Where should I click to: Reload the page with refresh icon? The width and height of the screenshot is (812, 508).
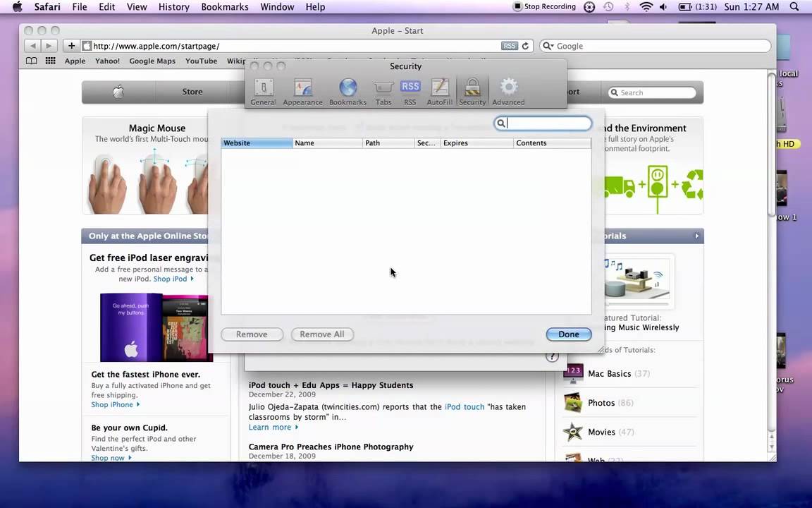(x=525, y=46)
